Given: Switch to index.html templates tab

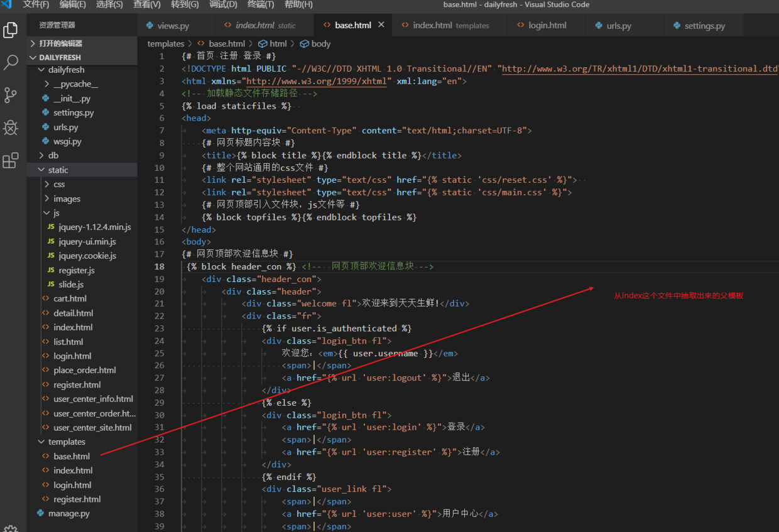Looking at the screenshot, I should click(450, 26).
